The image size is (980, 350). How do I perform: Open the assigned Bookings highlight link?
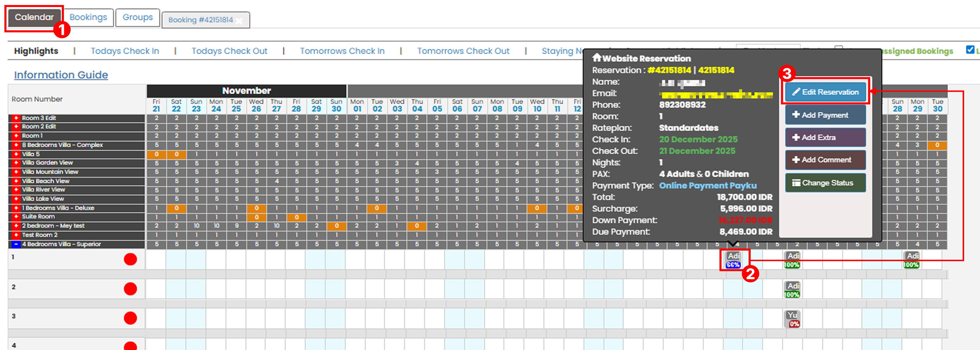click(918, 51)
